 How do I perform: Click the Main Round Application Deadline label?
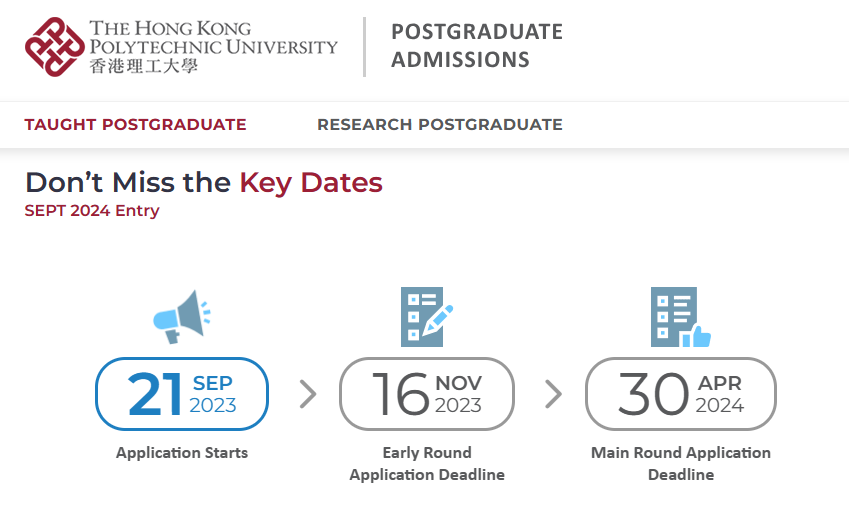tap(680, 464)
